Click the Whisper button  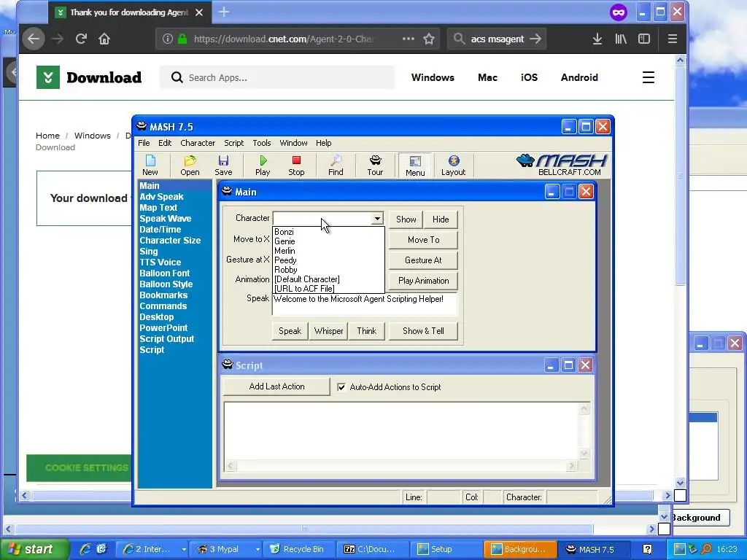click(x=328, y=331)
